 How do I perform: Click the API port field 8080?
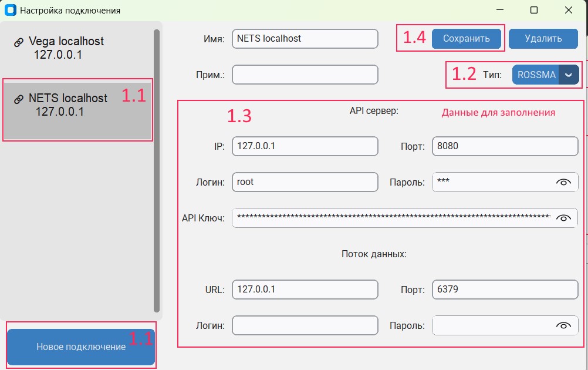(x=505, y=146)
